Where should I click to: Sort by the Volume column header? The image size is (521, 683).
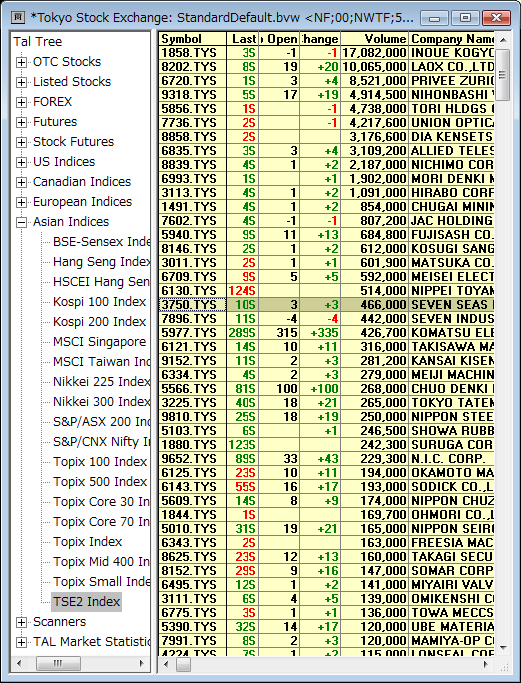coord(375,39)
